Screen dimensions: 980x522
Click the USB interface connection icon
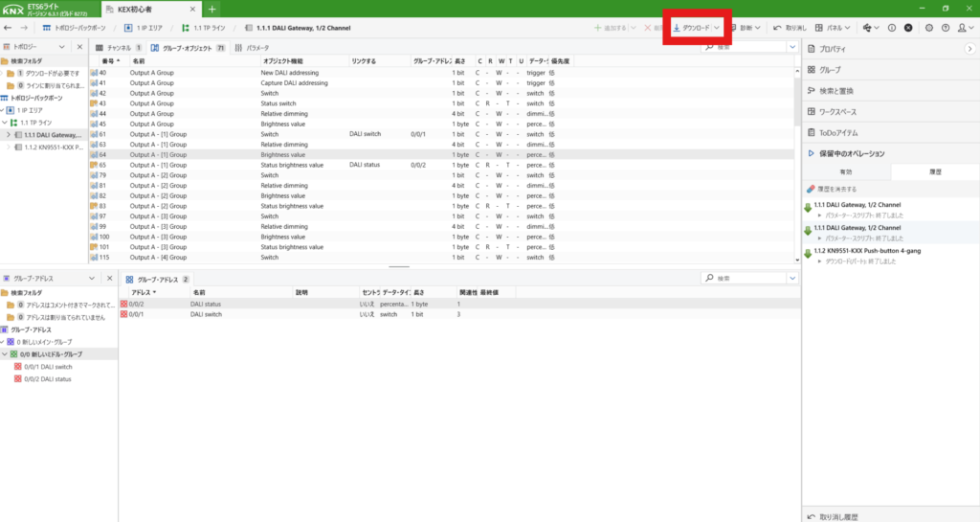[x=867, y=28]
